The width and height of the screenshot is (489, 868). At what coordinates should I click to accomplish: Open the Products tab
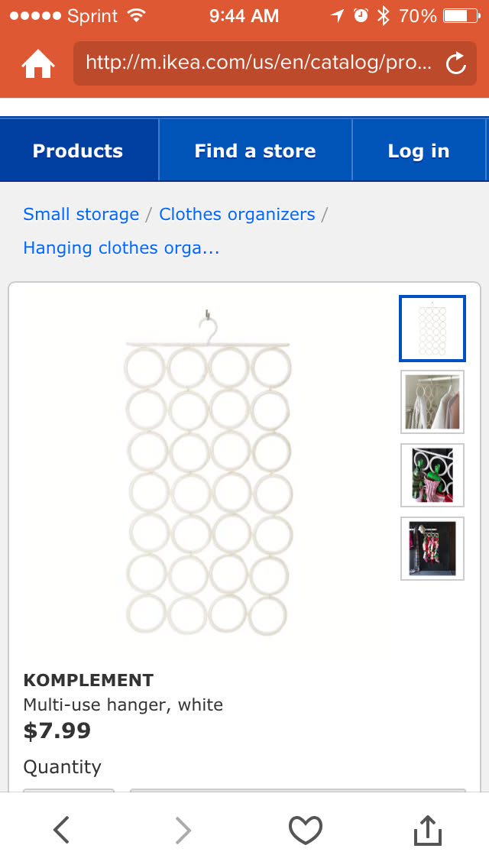pos(78,151)
